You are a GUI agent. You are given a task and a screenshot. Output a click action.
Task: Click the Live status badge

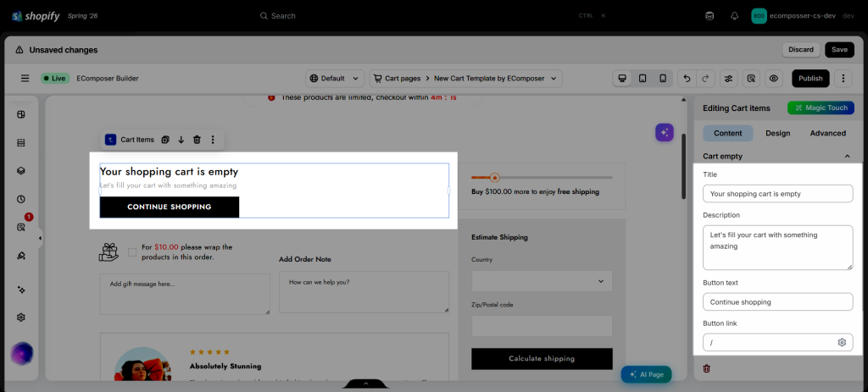(55, 79)
